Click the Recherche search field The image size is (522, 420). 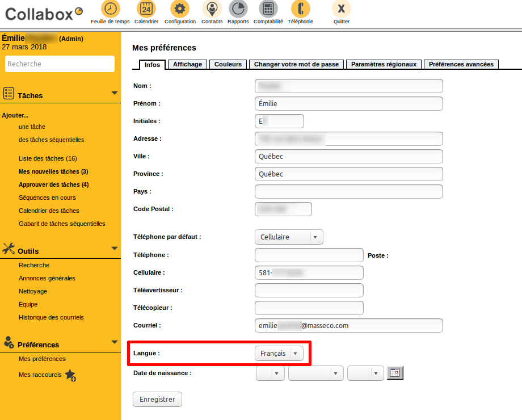tap(60, 64)
